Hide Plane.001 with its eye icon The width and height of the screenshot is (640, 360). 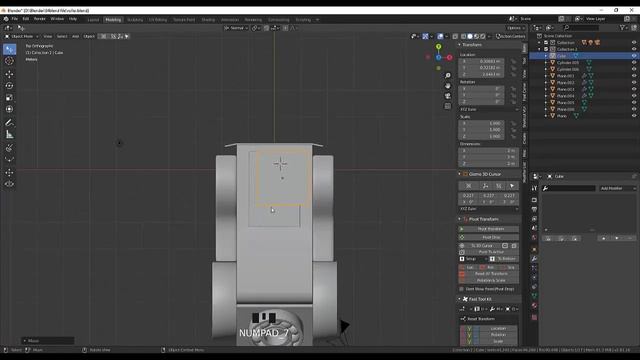coord(634,76)
